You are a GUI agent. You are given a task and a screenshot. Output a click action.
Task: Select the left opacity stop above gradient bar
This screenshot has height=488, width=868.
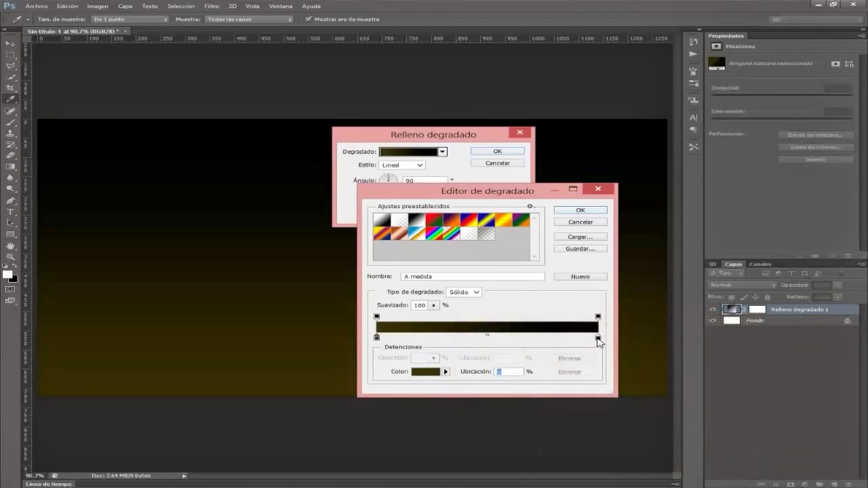click(x=377, y=317)
